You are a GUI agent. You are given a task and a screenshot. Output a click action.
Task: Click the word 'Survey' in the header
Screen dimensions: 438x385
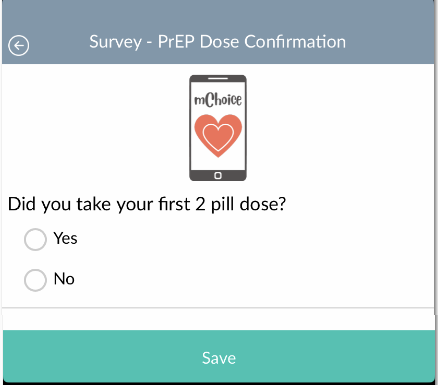coord(115,42)
